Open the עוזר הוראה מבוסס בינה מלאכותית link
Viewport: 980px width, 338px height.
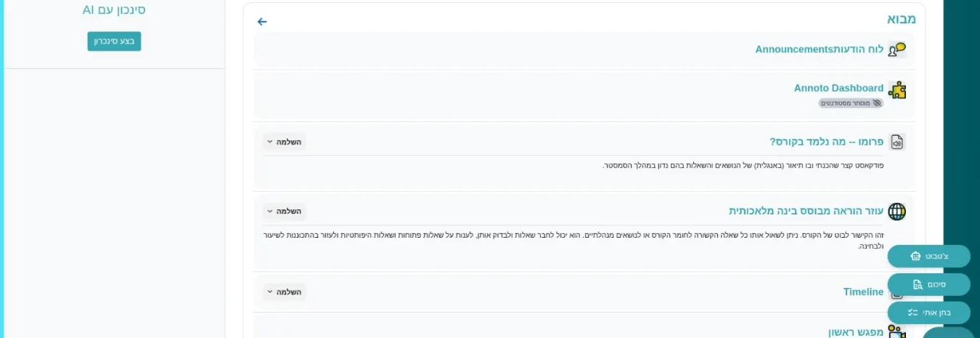(x=806, y=212)
